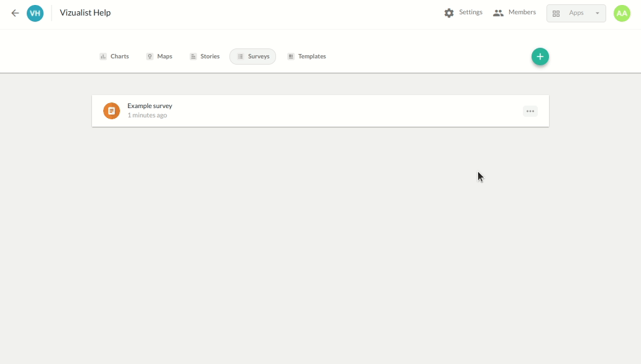Open the Stories tab
Image resolution: width=641 pixels, height=364 pixels.
point(205,57)
